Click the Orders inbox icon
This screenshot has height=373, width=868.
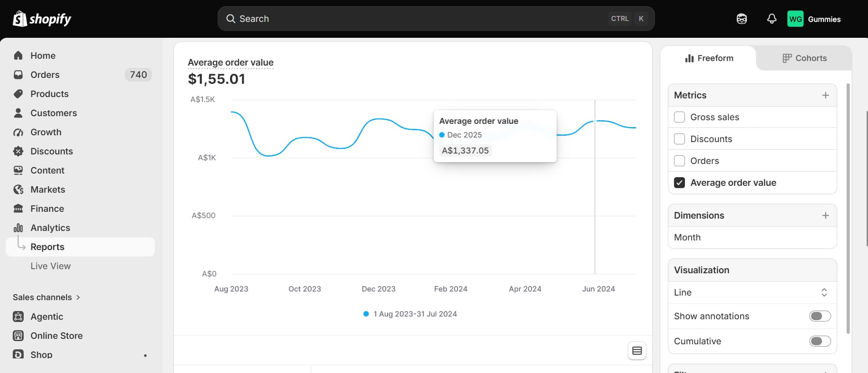(18, 75)
